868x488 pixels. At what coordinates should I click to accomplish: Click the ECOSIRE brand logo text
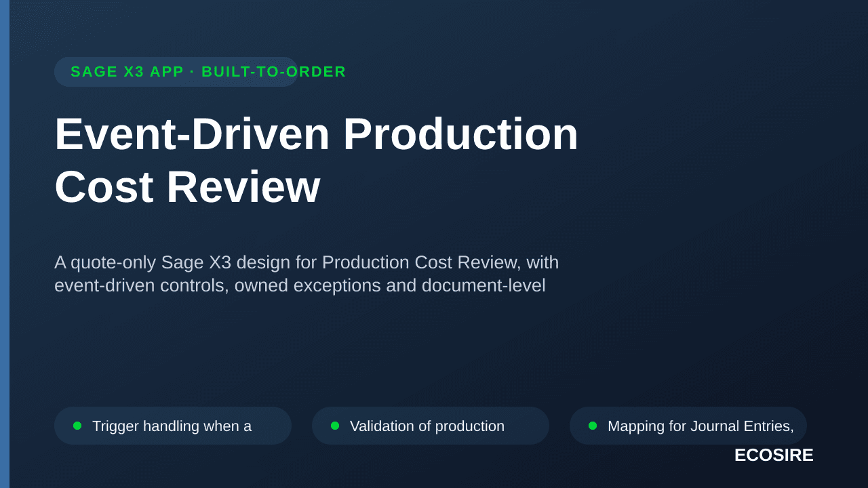tap(774, 455)
